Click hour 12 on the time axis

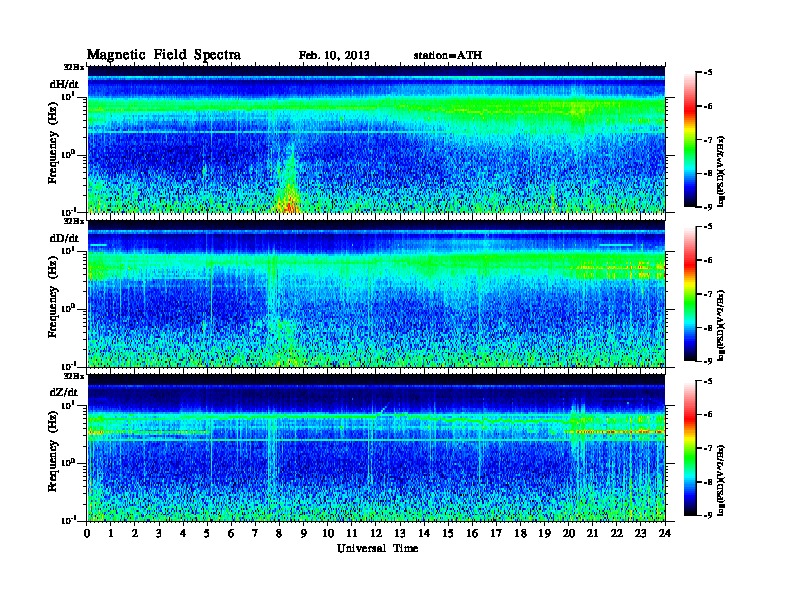(x=376, y=533)
